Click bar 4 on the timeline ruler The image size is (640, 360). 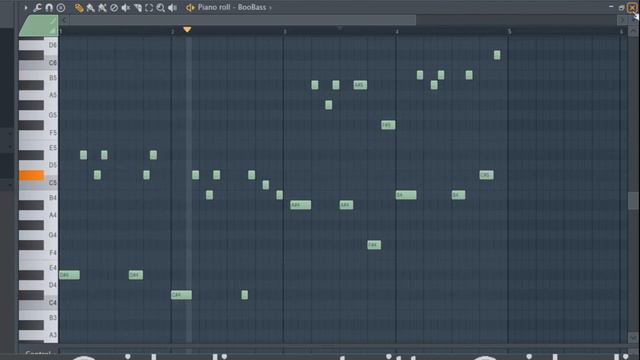pos(397,31)
